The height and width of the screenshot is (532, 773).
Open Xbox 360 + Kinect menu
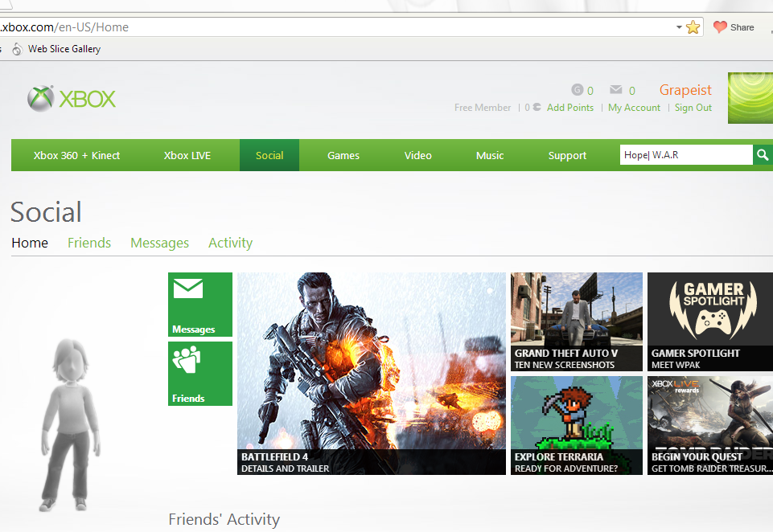pos(76,155)
